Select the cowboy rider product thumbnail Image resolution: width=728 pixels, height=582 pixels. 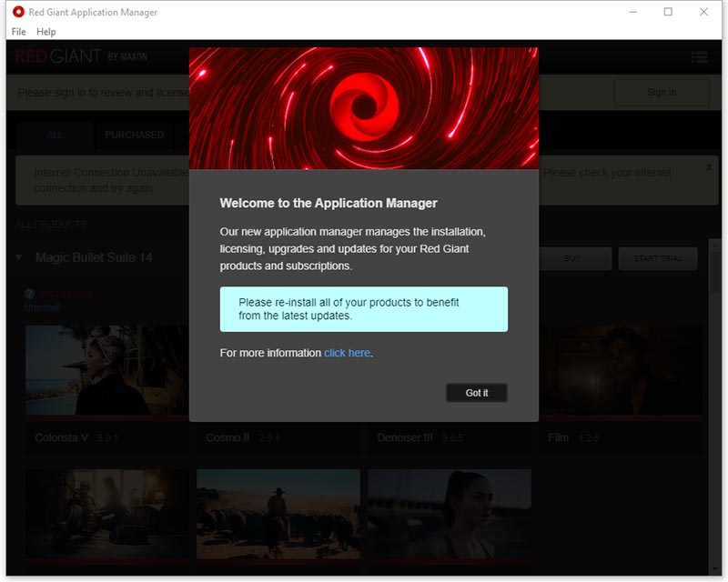[278, 514]
